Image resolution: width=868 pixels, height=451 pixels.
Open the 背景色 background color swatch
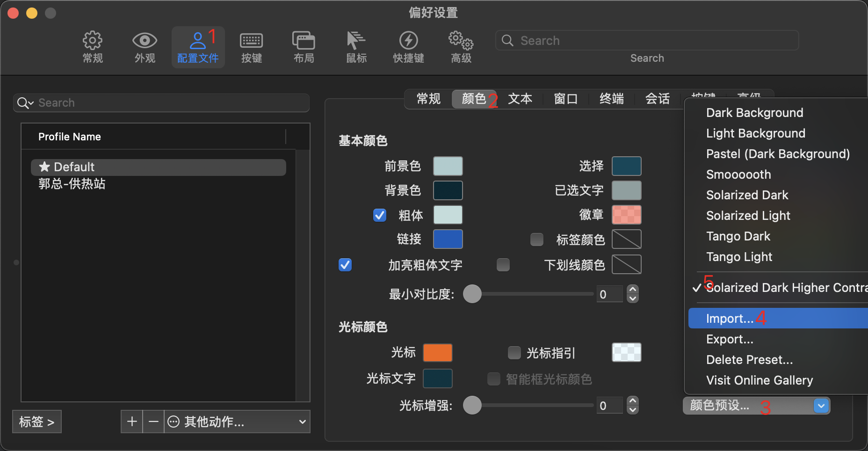448,190
